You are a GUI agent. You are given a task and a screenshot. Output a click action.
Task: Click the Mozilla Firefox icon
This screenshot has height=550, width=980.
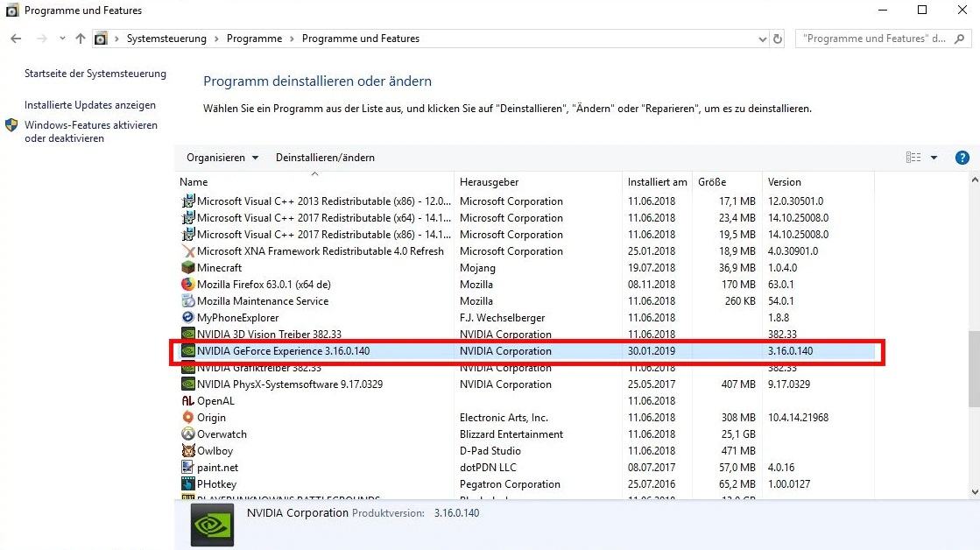tap(187, 285)
